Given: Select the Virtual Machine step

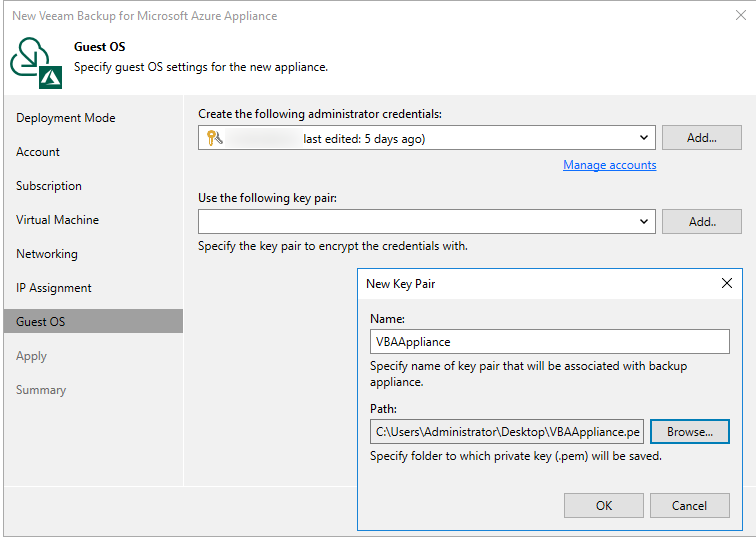Looking at the screenshot, I should pyautogui.click(x=57, y=220).
